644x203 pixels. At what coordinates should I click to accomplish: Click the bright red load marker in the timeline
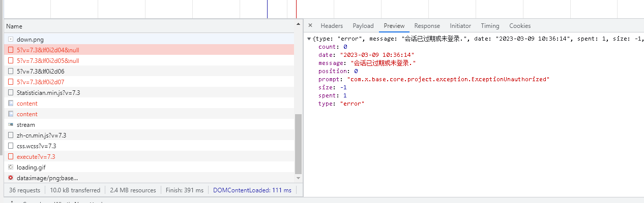pyautogui.click(x=296, y=9)
